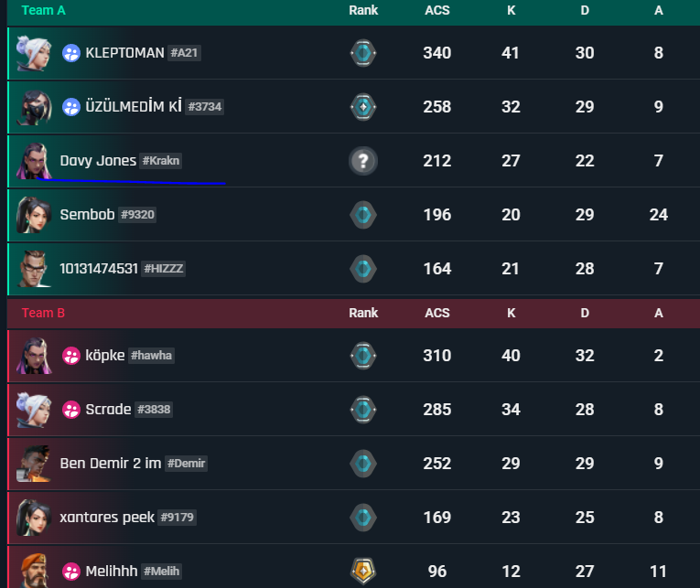Click the pink party icon next to köpke

[x=71, y=356]
